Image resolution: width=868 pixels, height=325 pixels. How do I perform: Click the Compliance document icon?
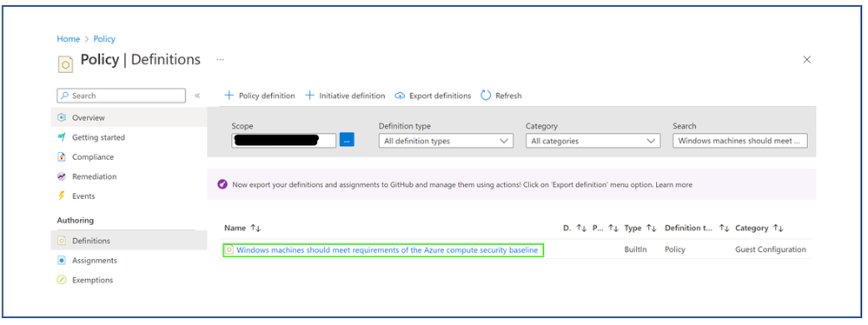pyautogui.click(x=62, y=157)
